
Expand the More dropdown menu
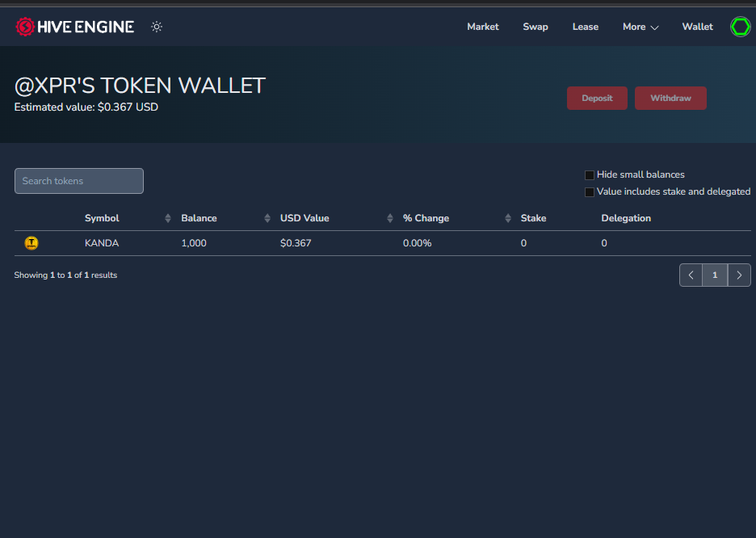[640, 27]
